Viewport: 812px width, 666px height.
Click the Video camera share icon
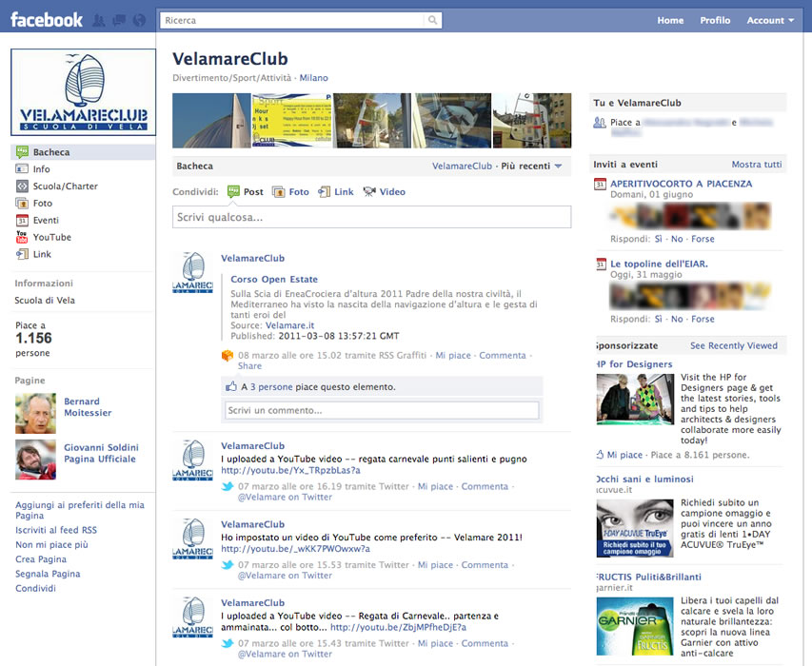[x=369, y=192]
